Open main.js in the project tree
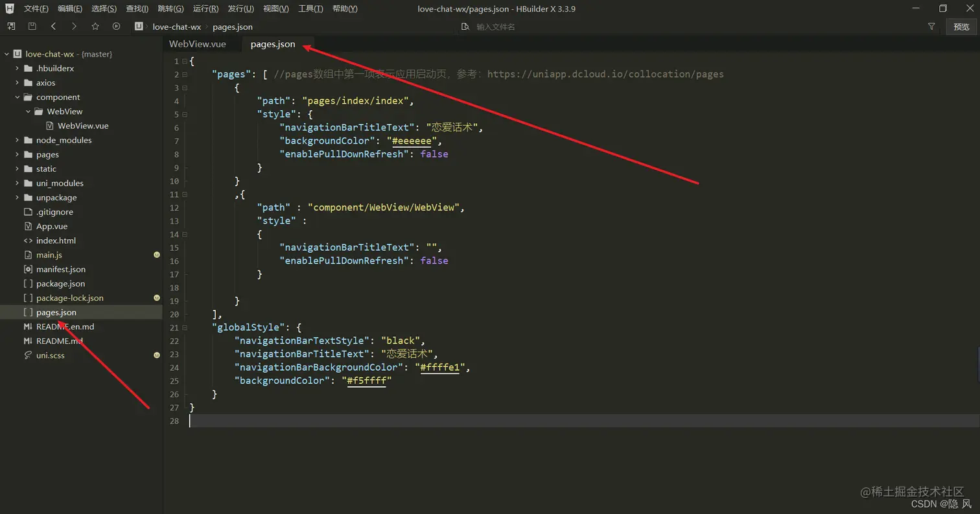980x514 pixels. coord(49,255)
